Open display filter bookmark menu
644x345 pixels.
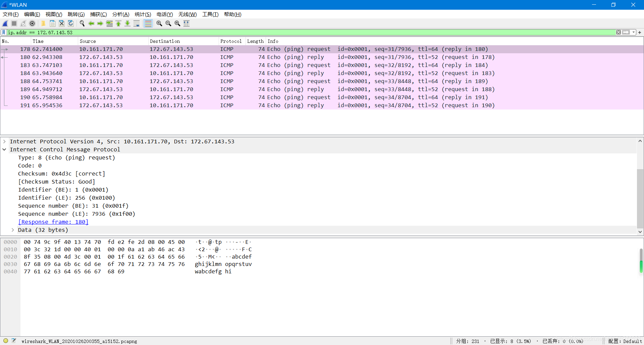coord(4,32)
